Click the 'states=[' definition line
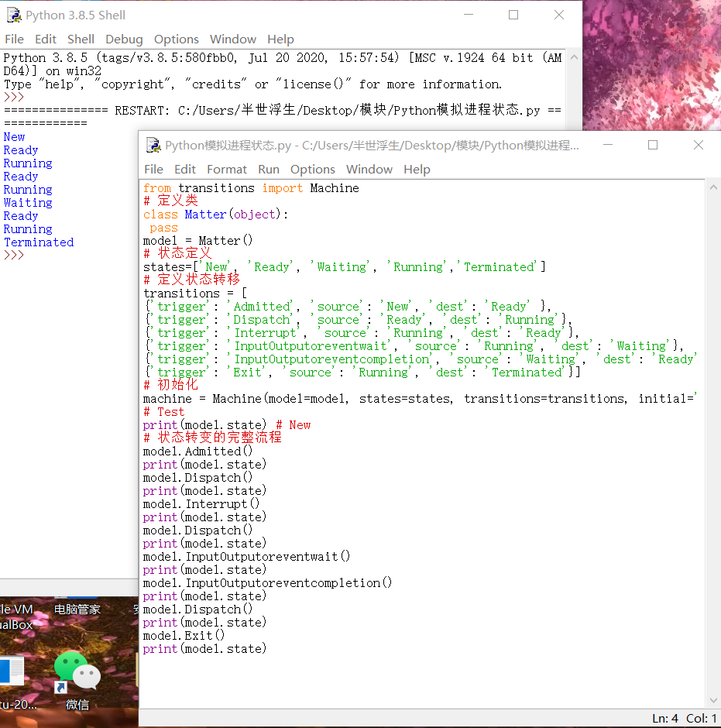Image resolution: width=721 pixels, height=728 pixels. click(x=345, y=267)
